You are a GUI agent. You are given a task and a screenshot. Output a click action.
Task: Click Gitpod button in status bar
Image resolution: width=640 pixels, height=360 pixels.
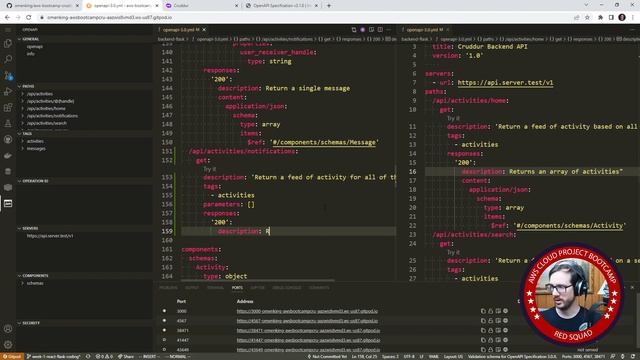point(12,356)
